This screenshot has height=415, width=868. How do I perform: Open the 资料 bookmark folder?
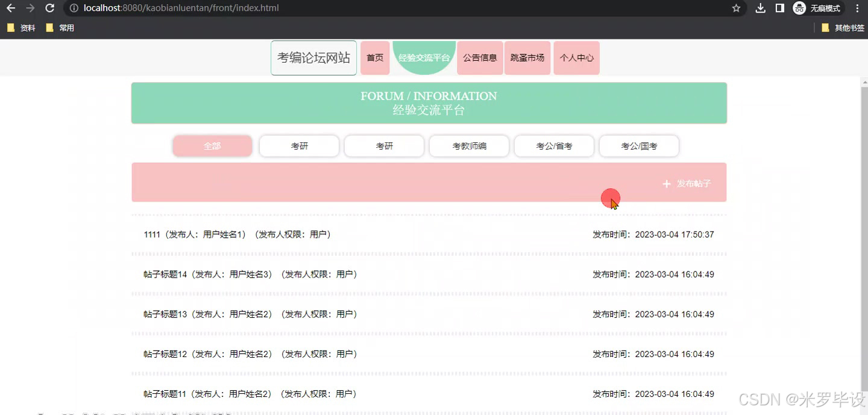[x=22, y=28]
